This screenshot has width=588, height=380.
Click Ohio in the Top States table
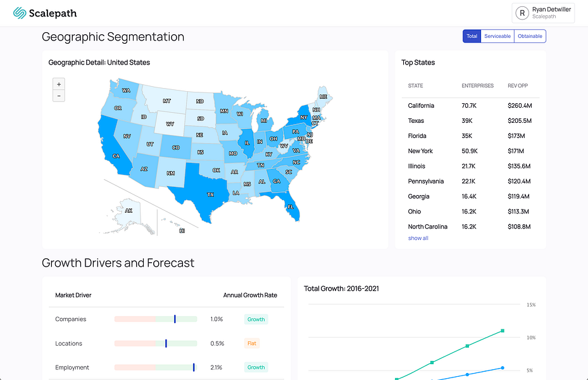[x=415, y=212]
